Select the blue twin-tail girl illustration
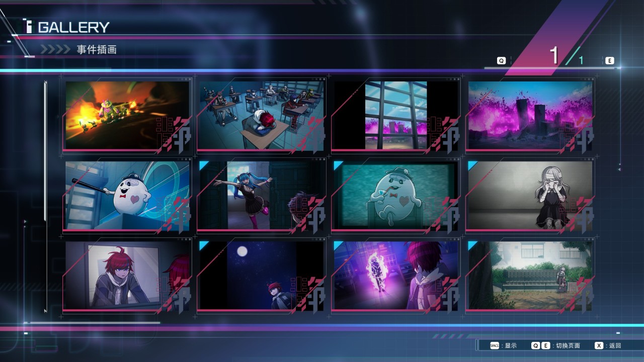The height and width of the screenshot is (362, 644). tap(261, 196)
